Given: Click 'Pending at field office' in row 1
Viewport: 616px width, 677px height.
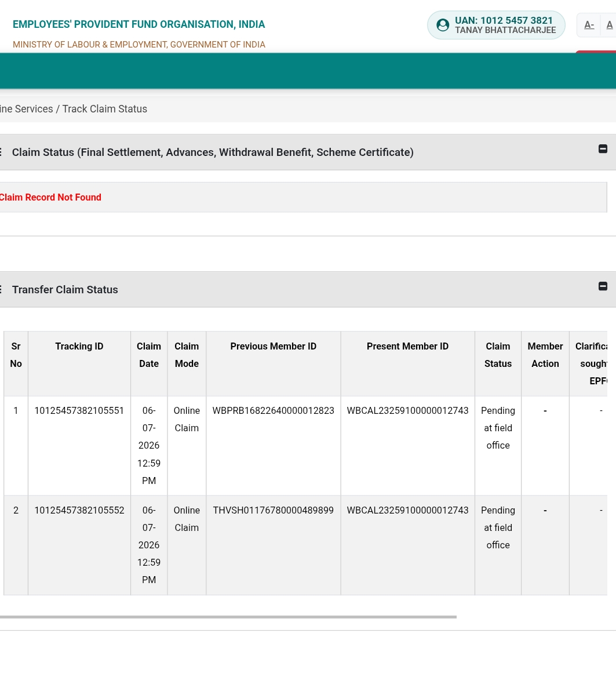Looking at the screenshot, I should click(x=498, y=428).
